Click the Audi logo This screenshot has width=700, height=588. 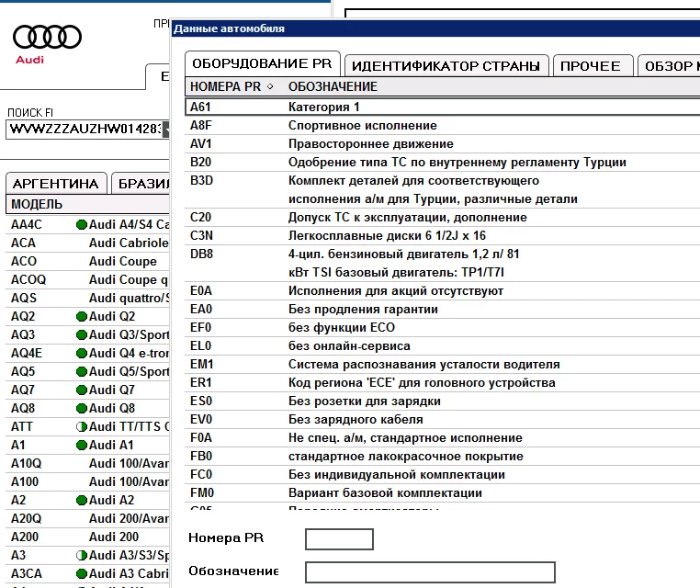pyautogui.click(x=47, y=44)
